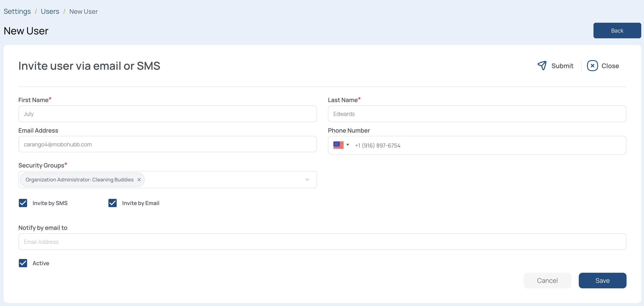Click the Active label text
The height and width of the screenshot is (306, 644).
coord(41,263)
